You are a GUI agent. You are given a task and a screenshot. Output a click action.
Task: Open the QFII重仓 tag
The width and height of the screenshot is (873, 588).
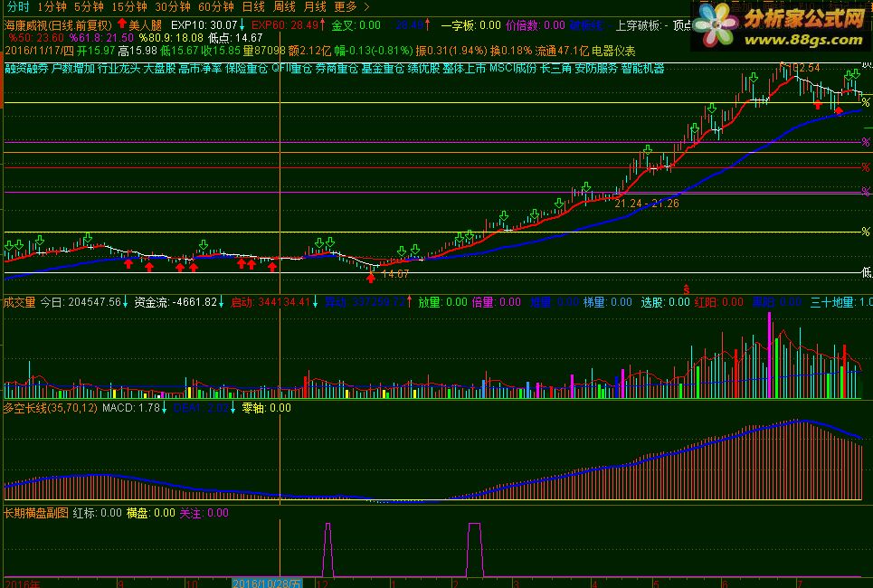pos(291,68)
